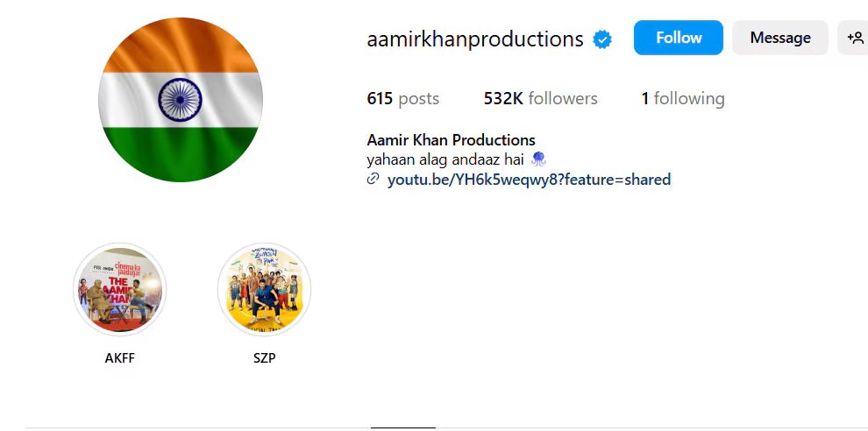Image resolution: width=868 pixels, height=431 pixels.
Task: Show similar accounts via add-person icon
Action: coord(854,38)
